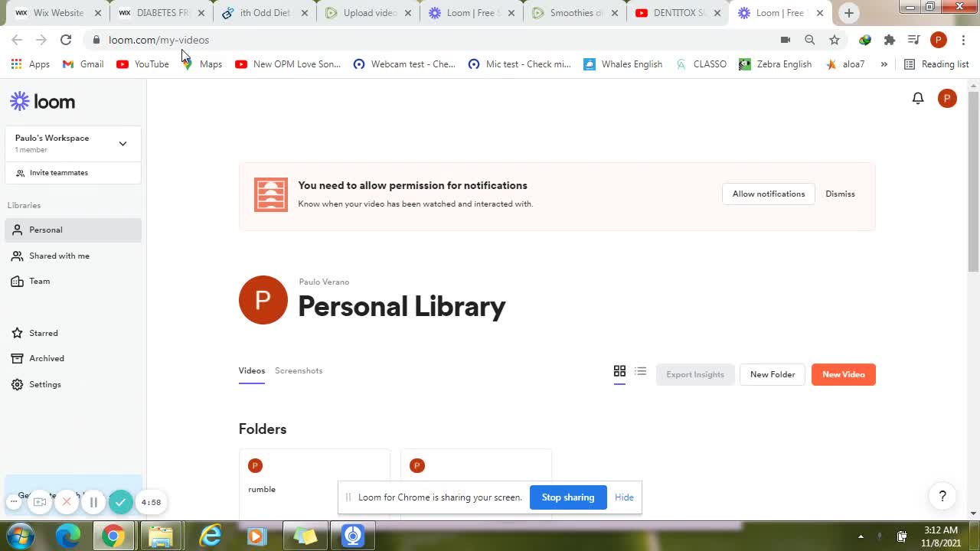This screenshot has width=980, height=551.
Task: Open the help question mark button
Action: click(942, 496)
